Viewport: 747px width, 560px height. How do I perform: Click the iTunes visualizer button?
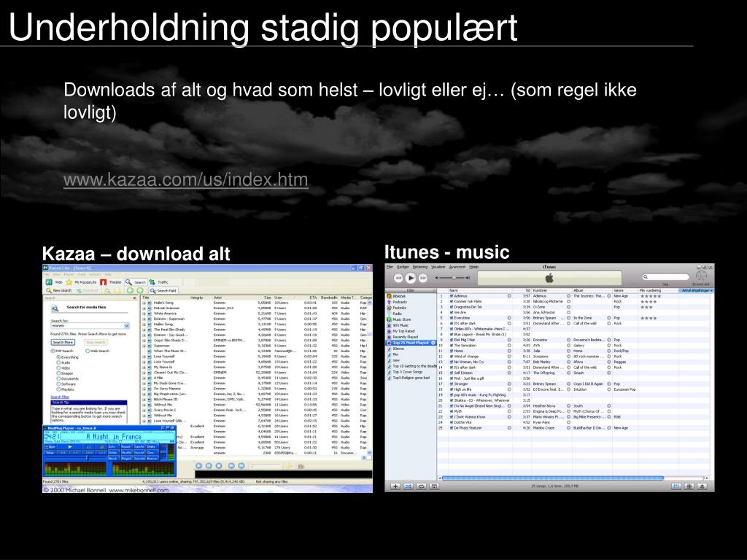tap(689, 486)
